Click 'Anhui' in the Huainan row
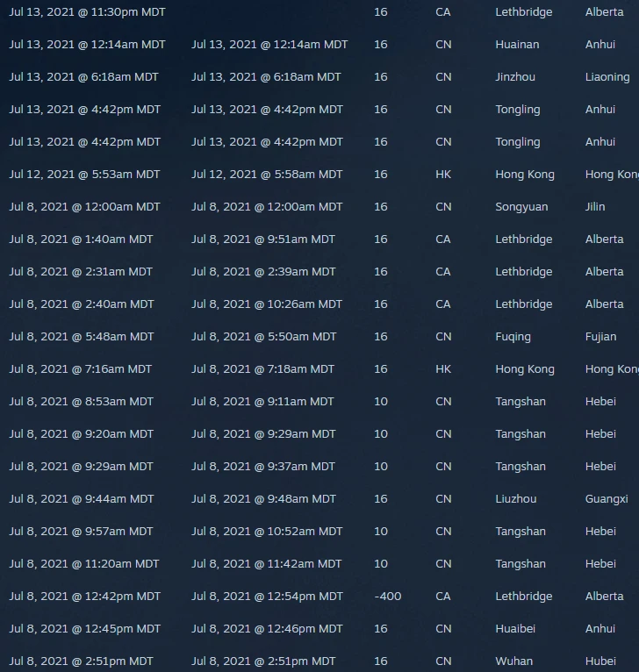 pyautogui.click(x=600, y=45)
